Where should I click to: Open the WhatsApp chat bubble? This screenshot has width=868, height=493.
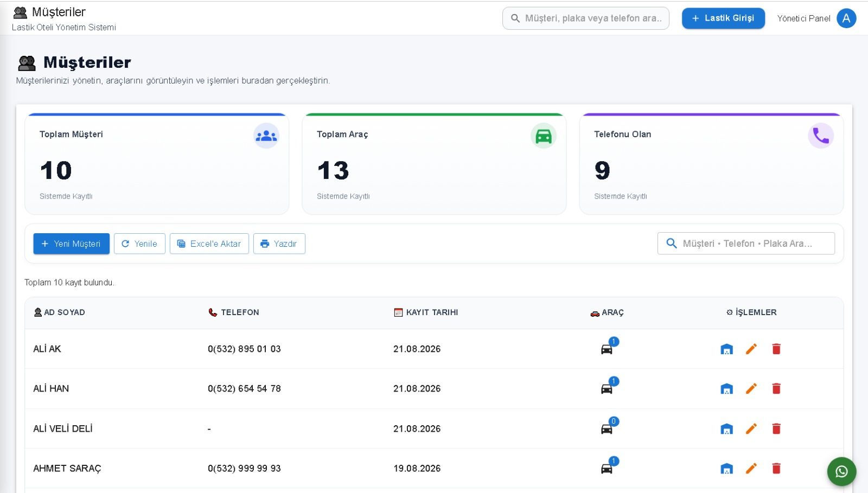click(841, 471)
